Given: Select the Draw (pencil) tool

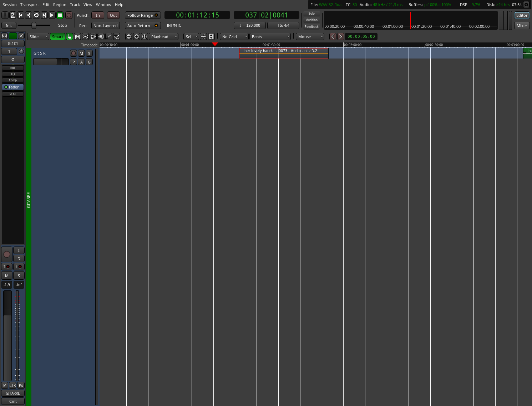Looking at the screenshot, I should (x=109, y=37).
